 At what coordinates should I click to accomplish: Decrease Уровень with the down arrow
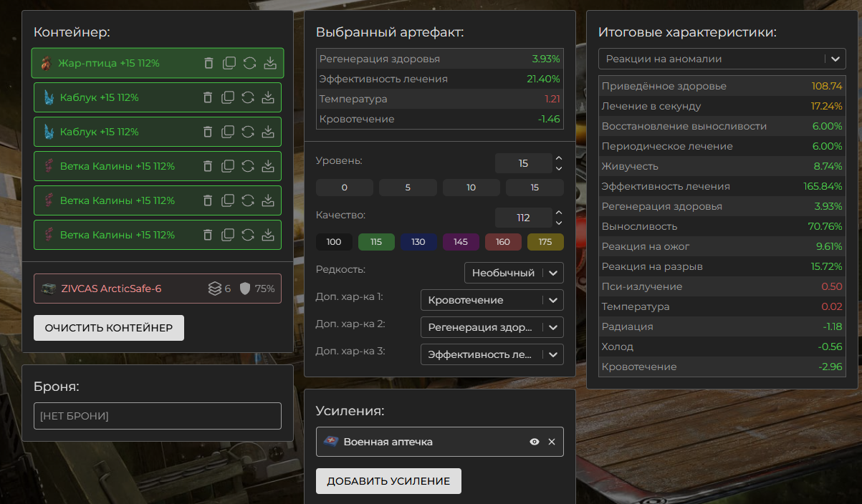tap(559, 169)
